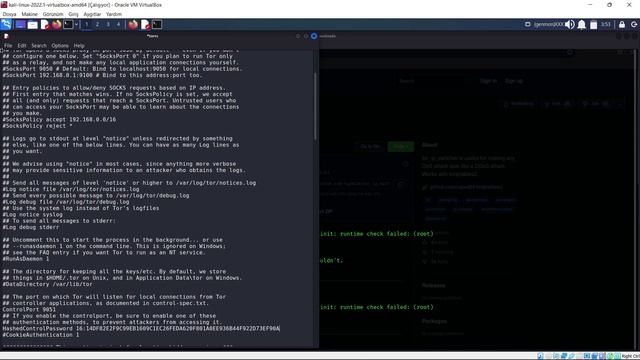Focus the running text editor window in taskbar

pyautogui.click(x=145, y=24)
